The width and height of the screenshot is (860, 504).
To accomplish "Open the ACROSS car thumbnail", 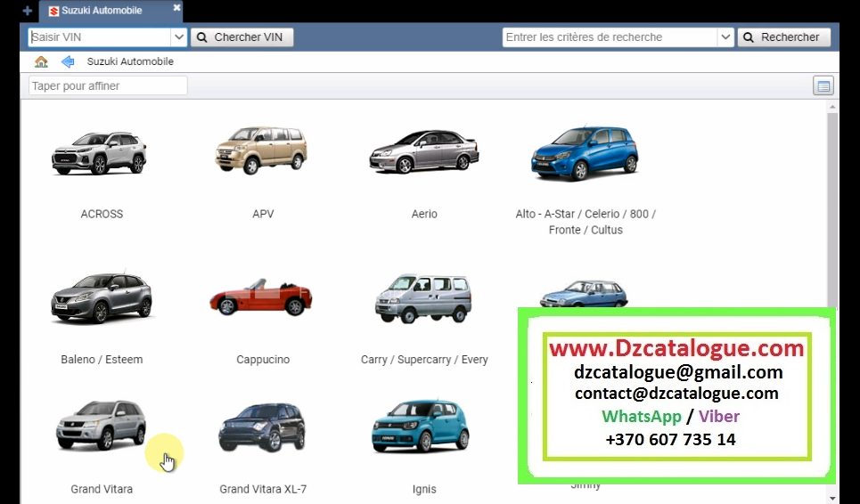I will click(x=99, y=153).
